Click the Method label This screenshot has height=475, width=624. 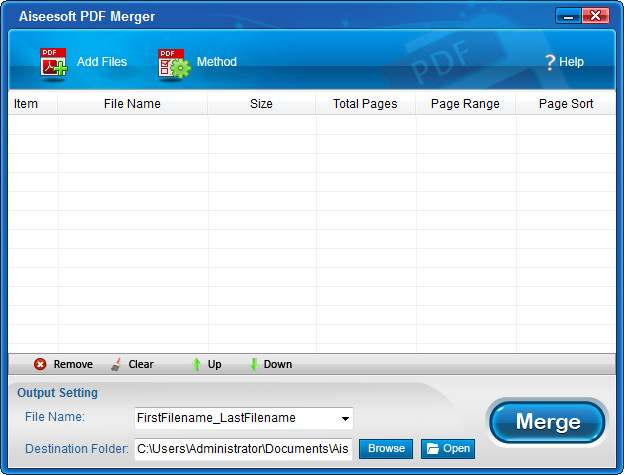(x=217, y=62)
